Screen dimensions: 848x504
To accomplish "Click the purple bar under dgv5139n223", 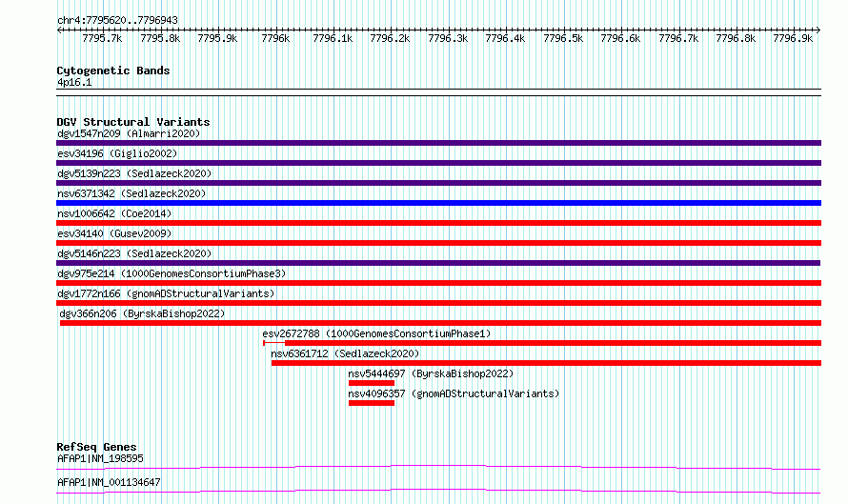I will pos(438,183).
